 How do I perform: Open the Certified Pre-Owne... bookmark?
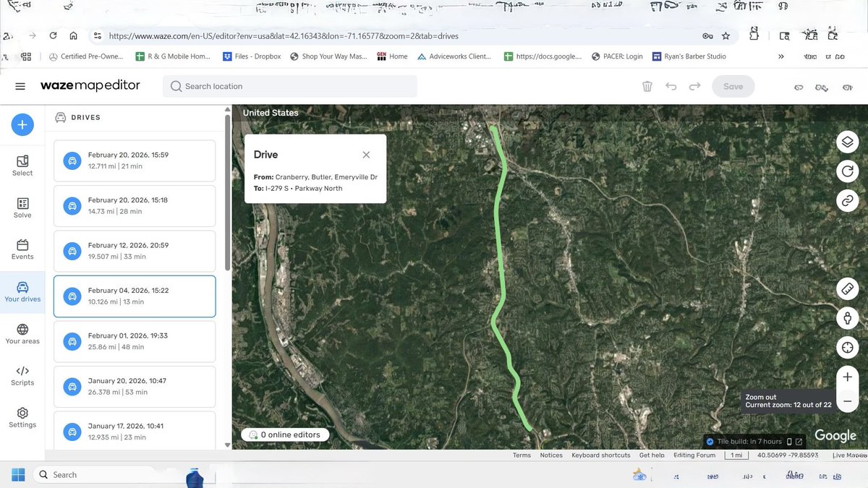pos(85,56)
